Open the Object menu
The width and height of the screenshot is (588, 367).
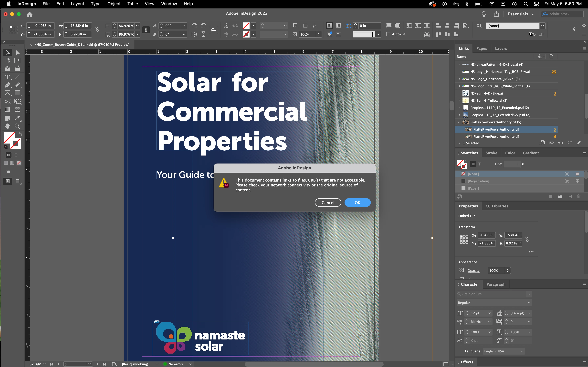click(x=114, y=4)
